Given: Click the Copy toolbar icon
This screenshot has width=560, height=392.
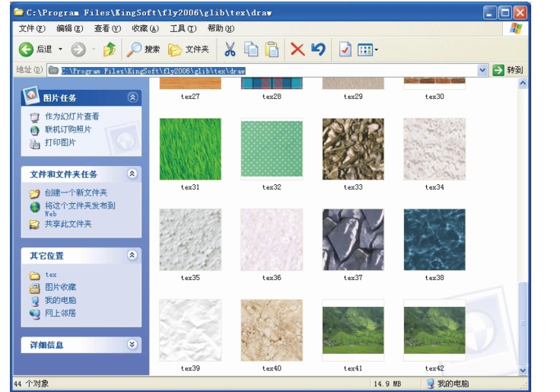Looking at the screenshot, I should click(x=251, y=49).
